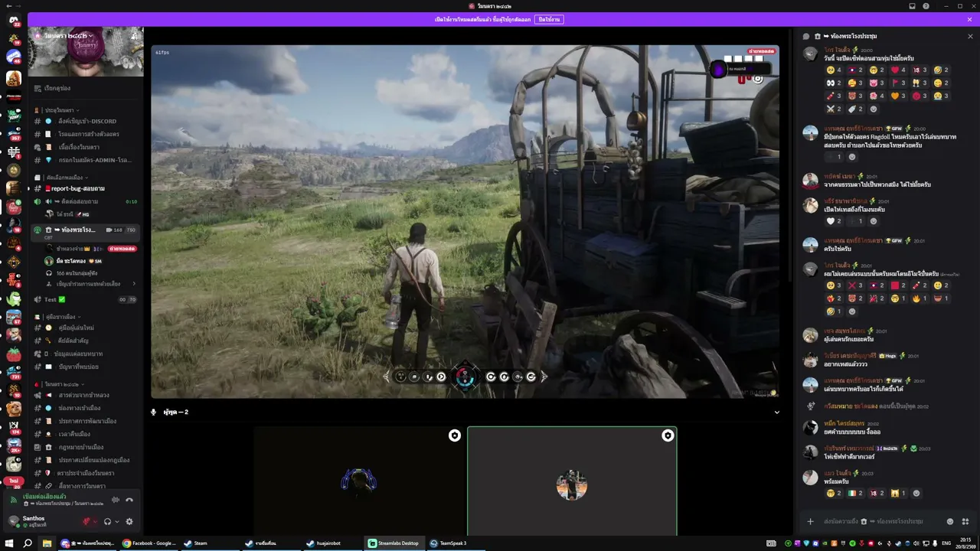Switch to Streamlabs Desktop in the taskbar

(394, 543)
